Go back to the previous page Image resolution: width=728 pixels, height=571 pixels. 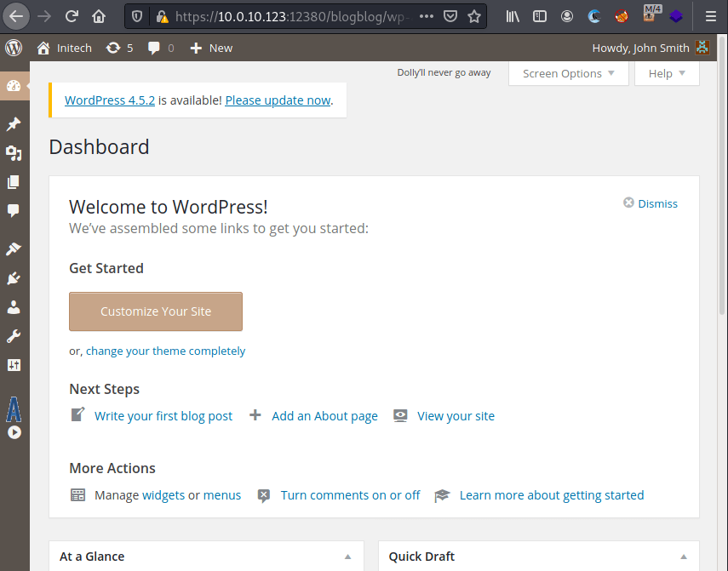16,17
